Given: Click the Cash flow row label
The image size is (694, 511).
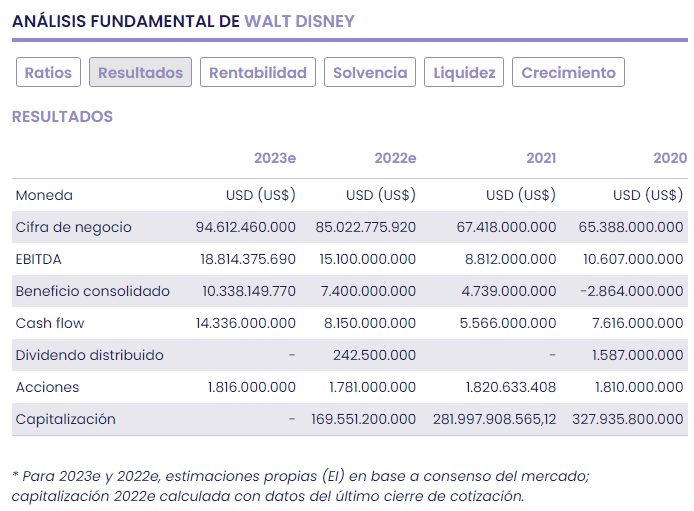Looking at the screenshot, I should (50, 323).
